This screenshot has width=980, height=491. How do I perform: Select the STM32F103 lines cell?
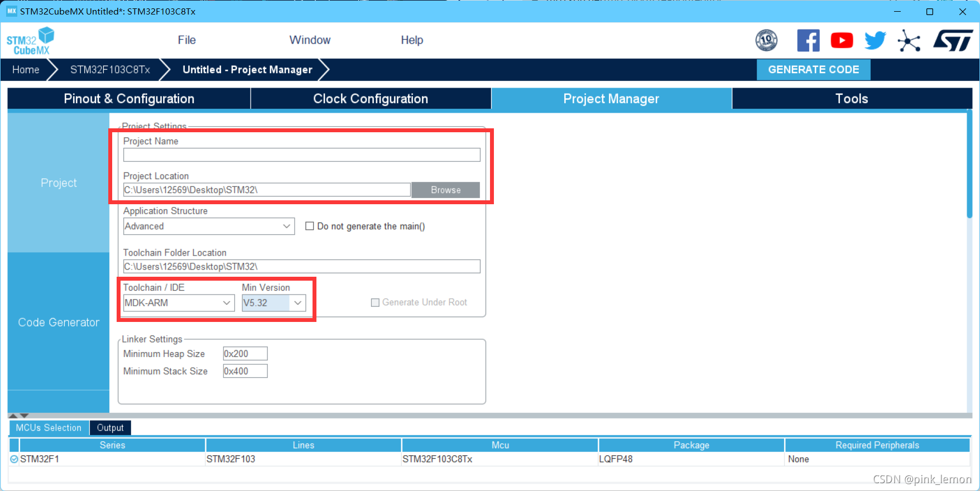(x=304, y=459)
